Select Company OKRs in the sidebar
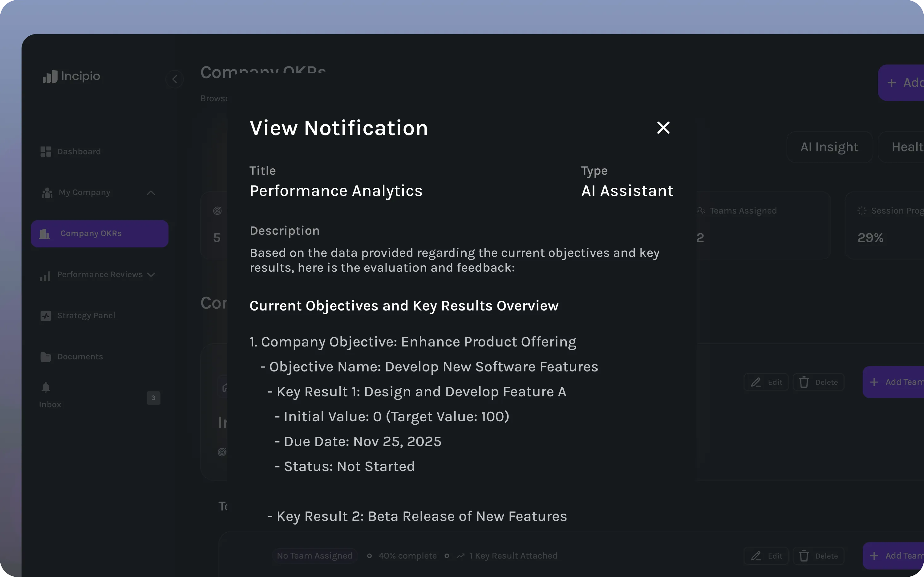 pyautogui.click(x=99, y=234)
